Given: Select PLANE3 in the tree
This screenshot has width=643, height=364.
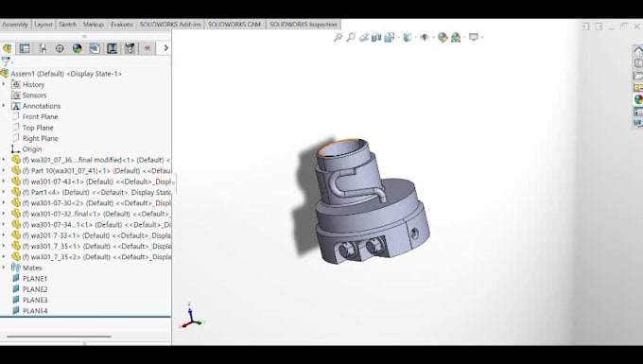Looking at the screenshot, I should point(35,300).
